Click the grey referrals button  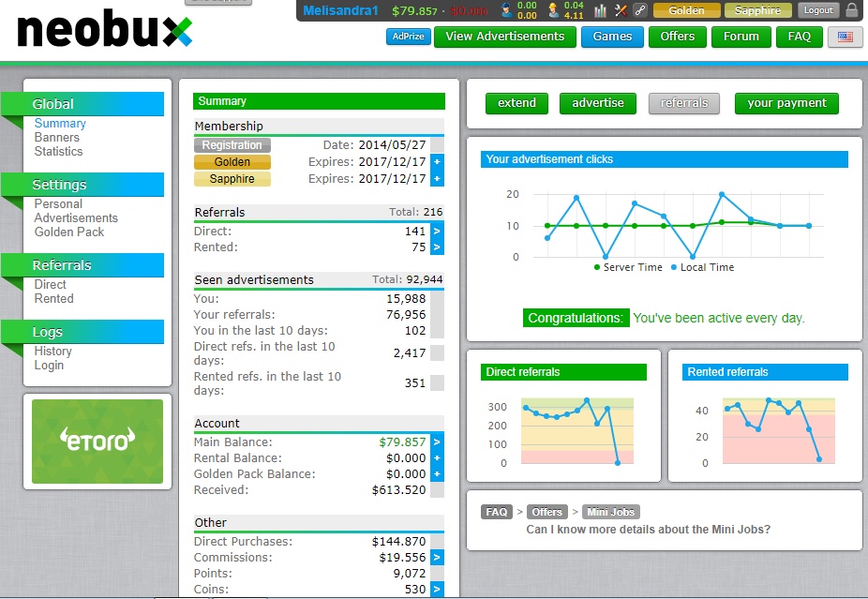(684, 103)
